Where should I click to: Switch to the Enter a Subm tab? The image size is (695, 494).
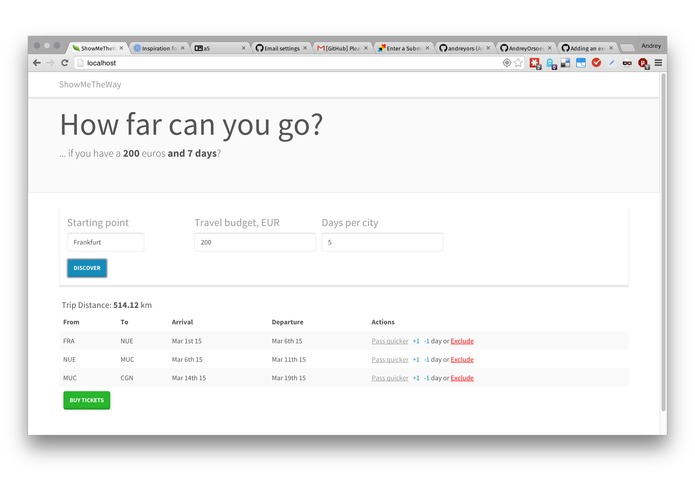click(403, 48)
